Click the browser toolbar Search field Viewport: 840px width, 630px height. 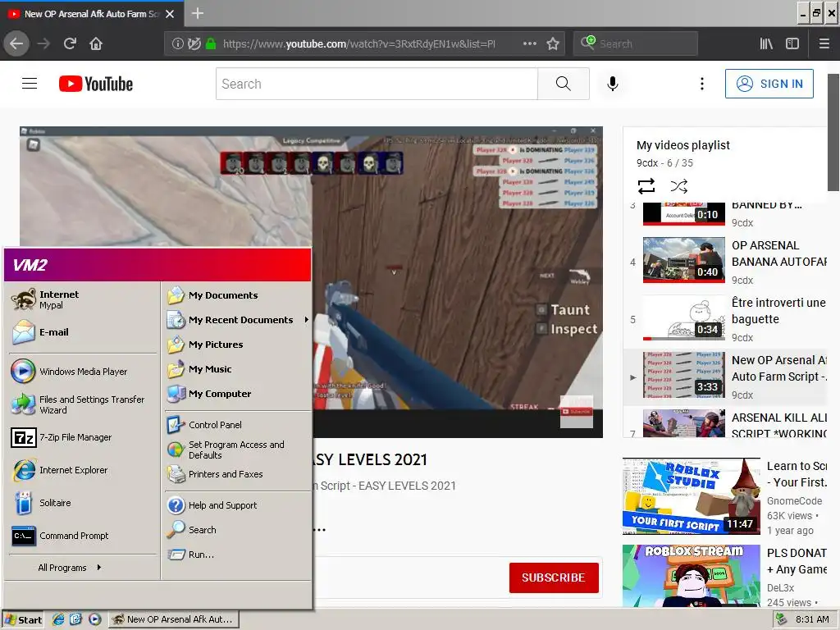coord(636,44)
